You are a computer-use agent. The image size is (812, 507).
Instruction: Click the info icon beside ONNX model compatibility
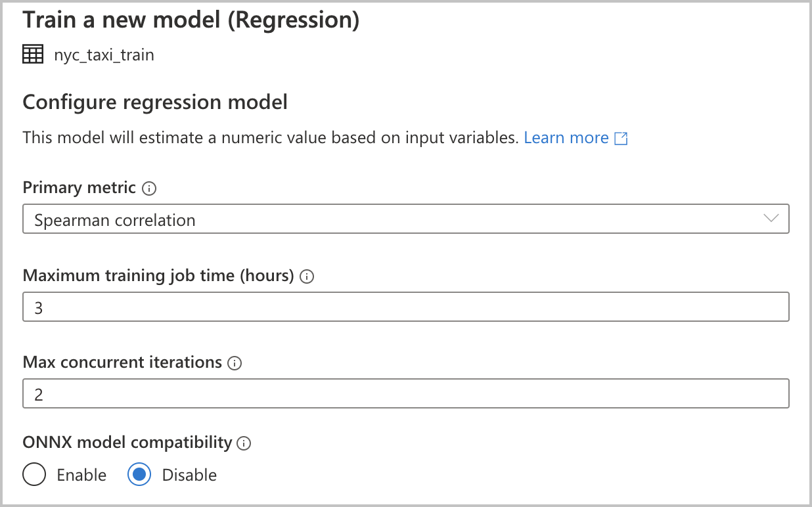(243, 443)
